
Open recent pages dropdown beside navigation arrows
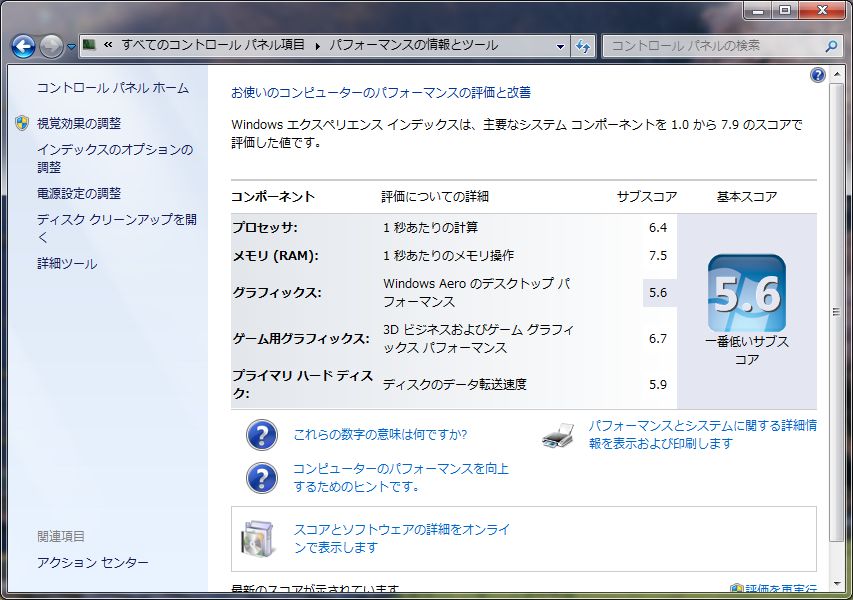tap(71, 47)
